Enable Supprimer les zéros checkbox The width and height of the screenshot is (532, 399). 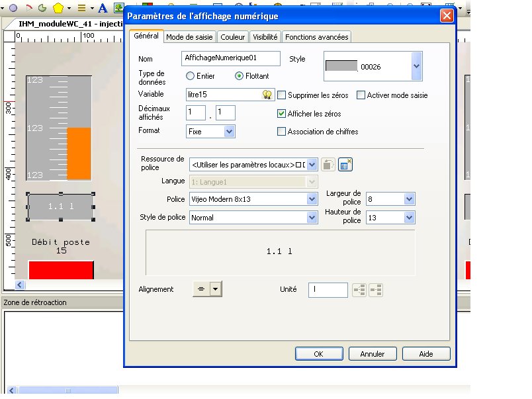pos(282,95)
